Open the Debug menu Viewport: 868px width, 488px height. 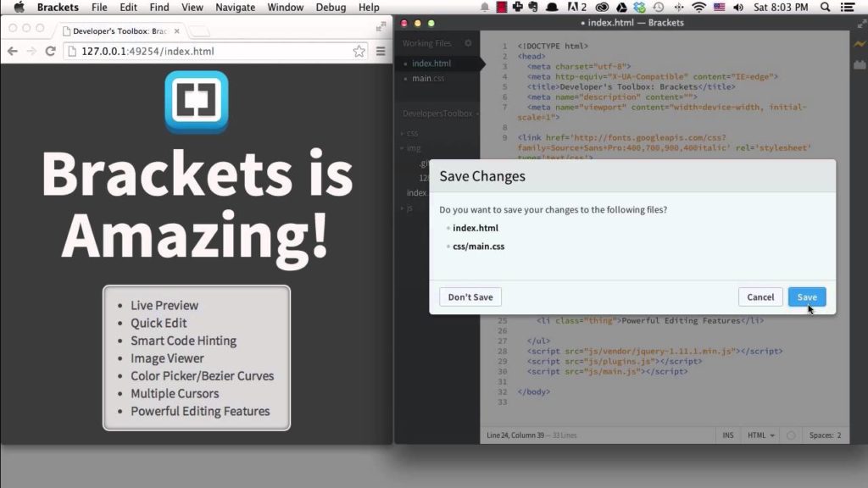(331, 7)
